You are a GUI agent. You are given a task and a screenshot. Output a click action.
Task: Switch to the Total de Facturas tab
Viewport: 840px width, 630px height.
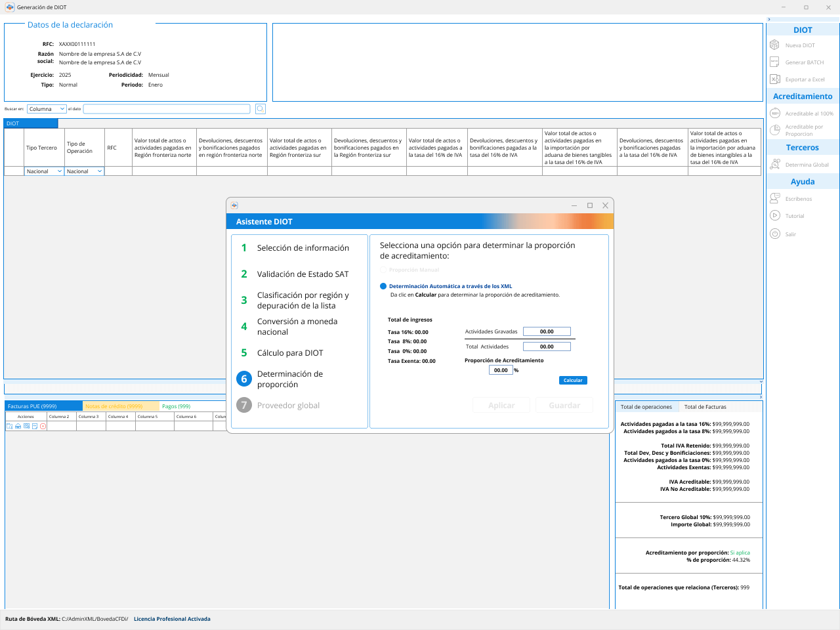(x=705, y=407)
